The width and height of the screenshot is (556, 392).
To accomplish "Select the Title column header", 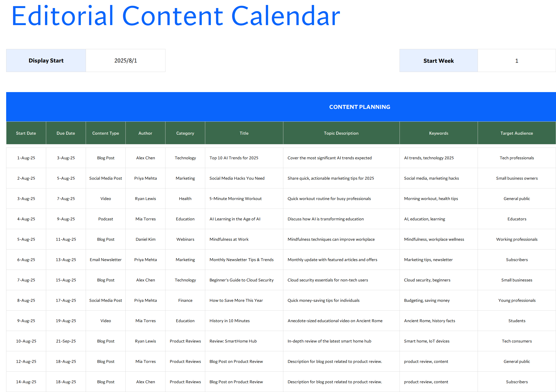I will [244, 133].
